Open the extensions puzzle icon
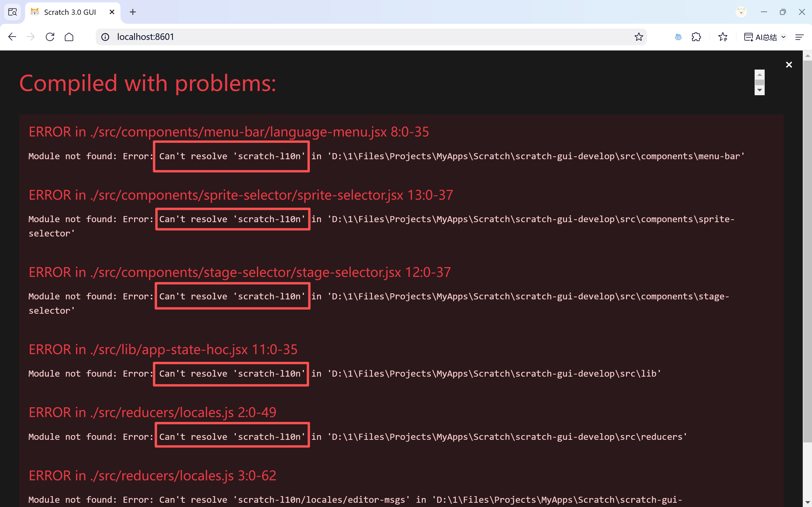This screenshot has height=507, width=812. 696,37
